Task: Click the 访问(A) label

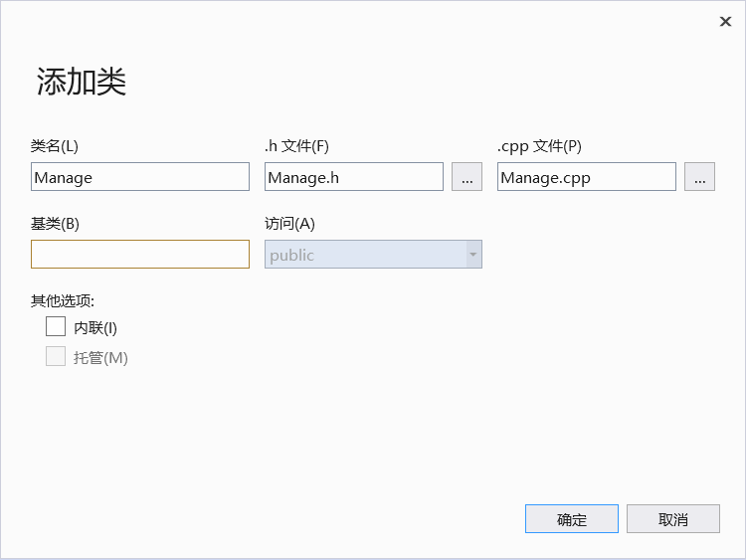Action: pos(289,224)
